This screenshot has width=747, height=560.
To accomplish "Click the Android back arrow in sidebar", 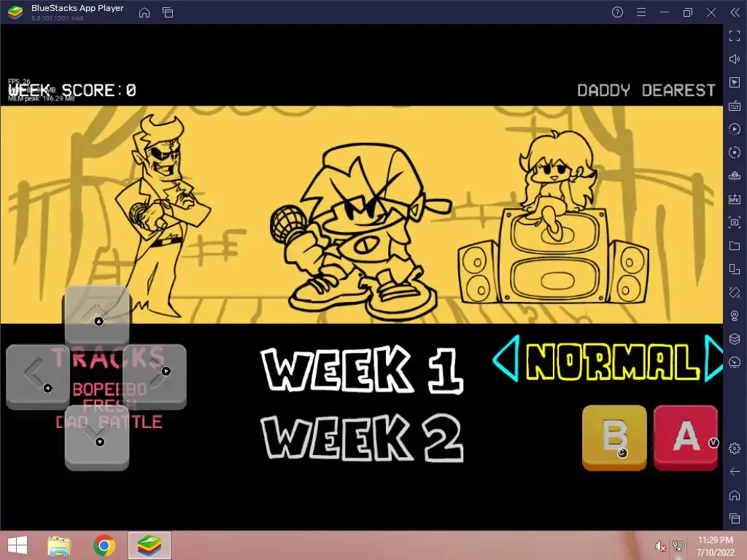I will click(734, 472).
